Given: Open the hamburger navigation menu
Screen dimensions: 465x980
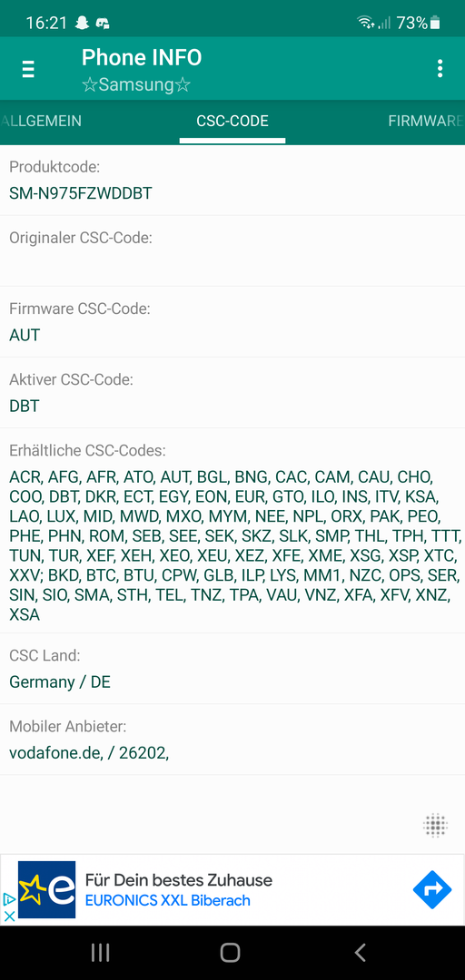Looking at the screenshot, I should tap(28, 69).
